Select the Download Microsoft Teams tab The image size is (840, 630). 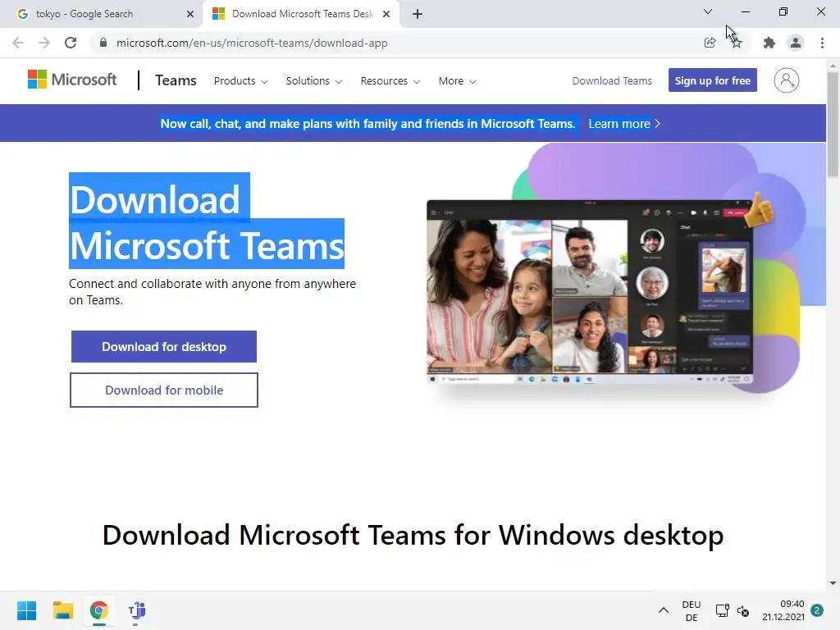point(300,14)
